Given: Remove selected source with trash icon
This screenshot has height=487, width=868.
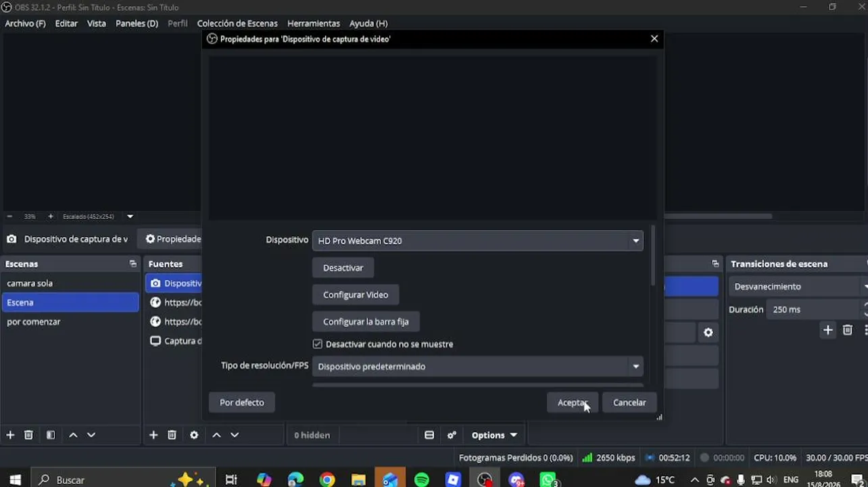Looking at the screenshot, I should [x=172, y=435].
